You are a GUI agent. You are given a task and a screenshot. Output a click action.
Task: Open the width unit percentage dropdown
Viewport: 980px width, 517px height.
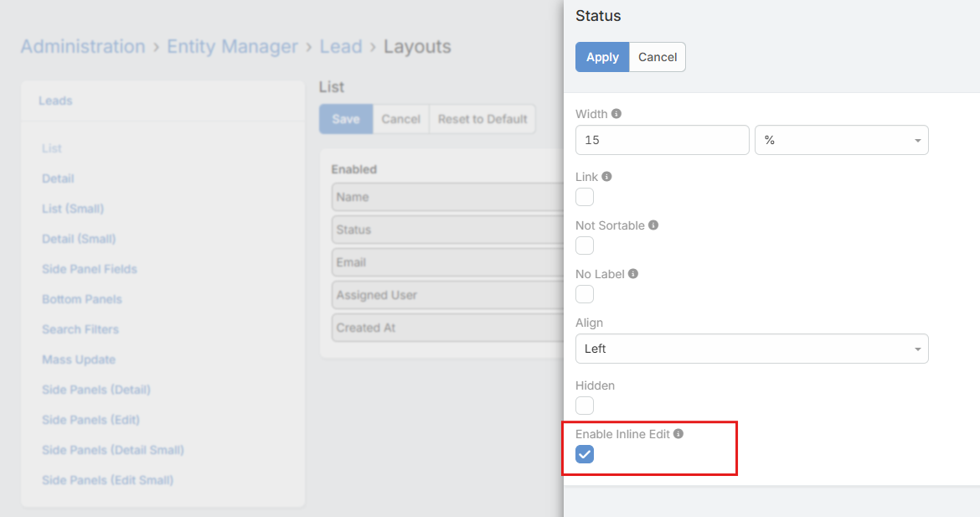[841, 140]
